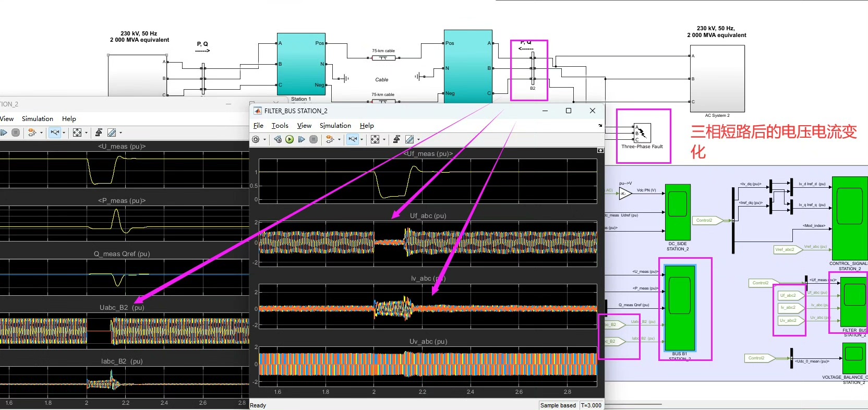Click Cursor Measurements ruler in left scope window

point(112,132)
